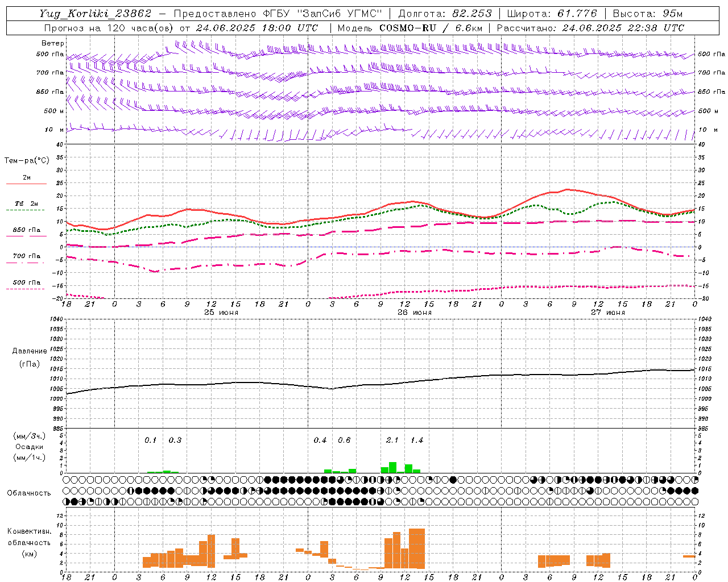The image size is (728, 582).
Task: Click the 2.1 precipitation amount
Action: [x=392, y=440]
